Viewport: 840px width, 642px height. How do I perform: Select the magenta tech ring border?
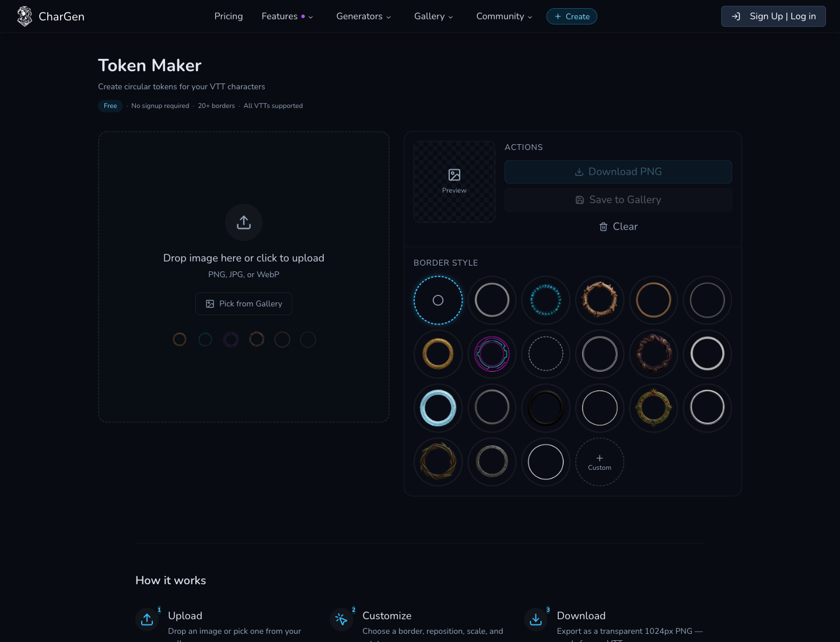point(492,354)
